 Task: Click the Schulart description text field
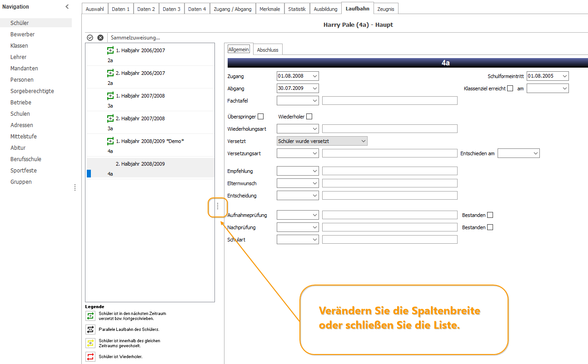tap(390, 240)
